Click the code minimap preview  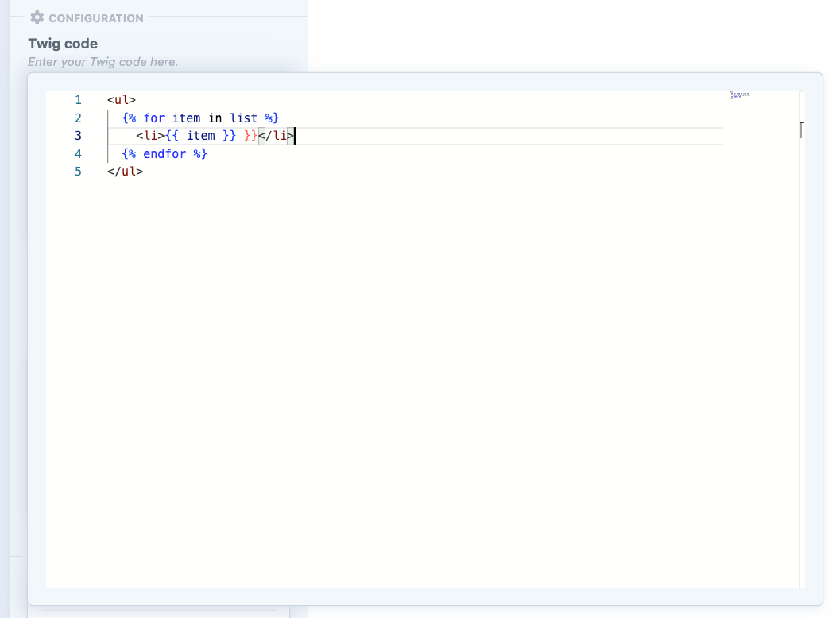pyautogui.click(x=740, y=95)
